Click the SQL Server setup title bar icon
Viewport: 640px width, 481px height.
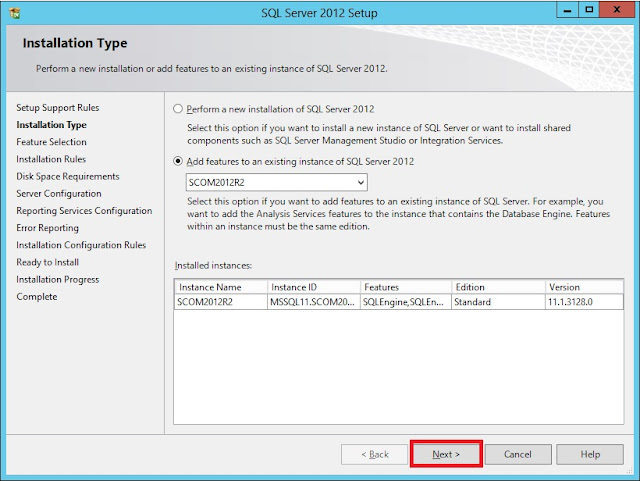(x=14, y=13)
